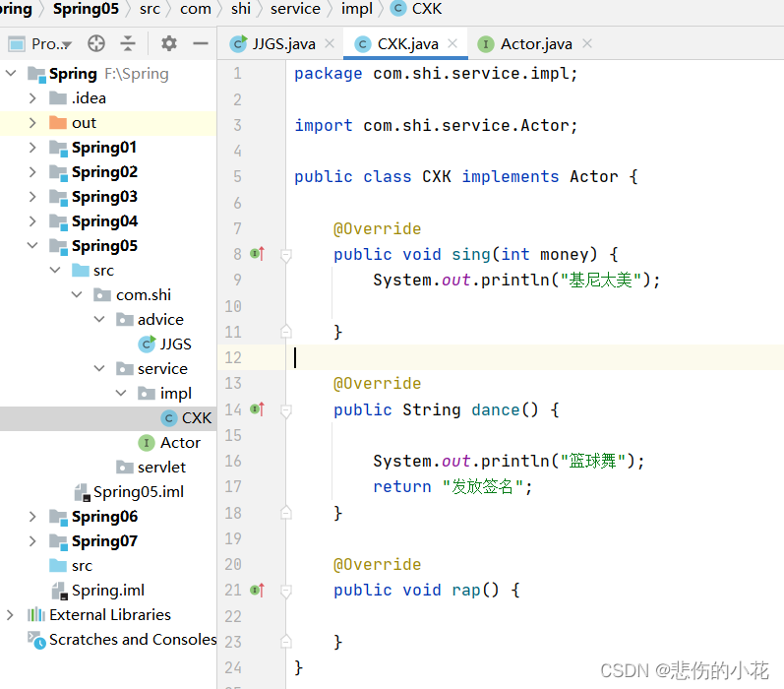
Task: Click the "发放签名" return string
Action: pos(483,486)
